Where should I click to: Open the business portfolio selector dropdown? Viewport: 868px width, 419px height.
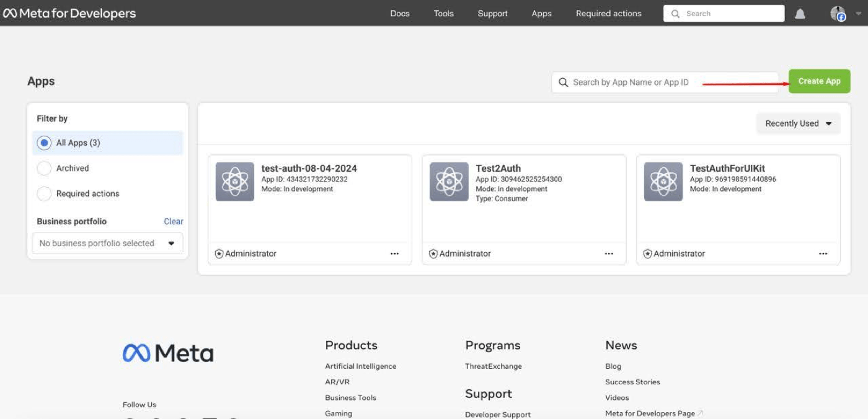point(107,243)
